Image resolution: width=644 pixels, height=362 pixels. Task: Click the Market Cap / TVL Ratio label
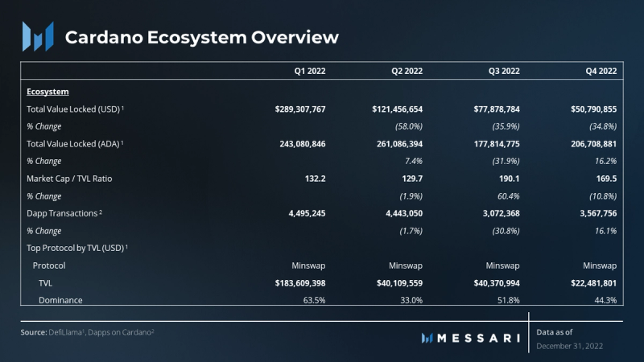click(69, 179)
